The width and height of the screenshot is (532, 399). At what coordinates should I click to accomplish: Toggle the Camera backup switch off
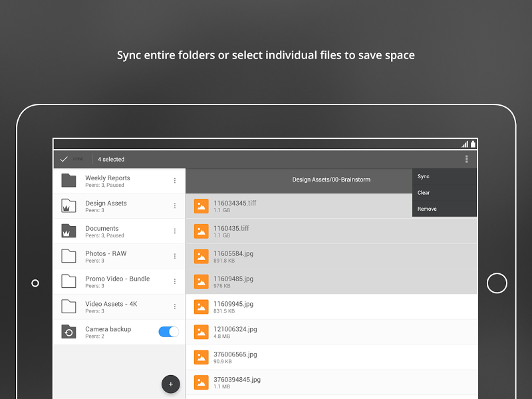click(x=169, y=331)
